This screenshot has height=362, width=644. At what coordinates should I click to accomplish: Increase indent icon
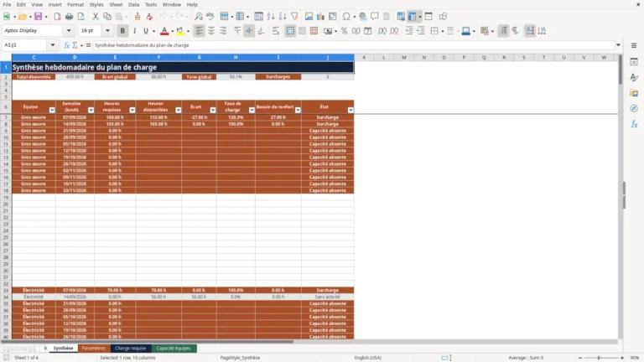408,31
